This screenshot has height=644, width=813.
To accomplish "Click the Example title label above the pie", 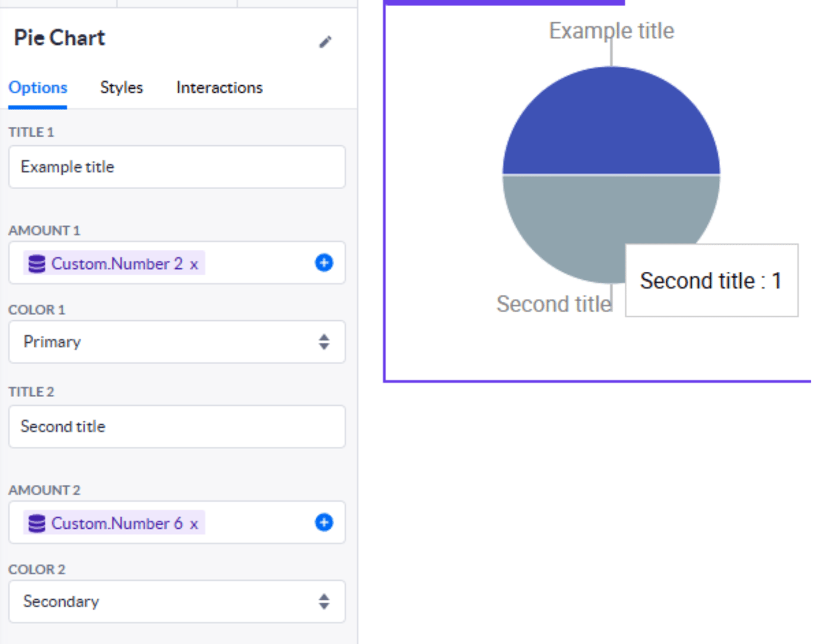I will tap(611, 31).
